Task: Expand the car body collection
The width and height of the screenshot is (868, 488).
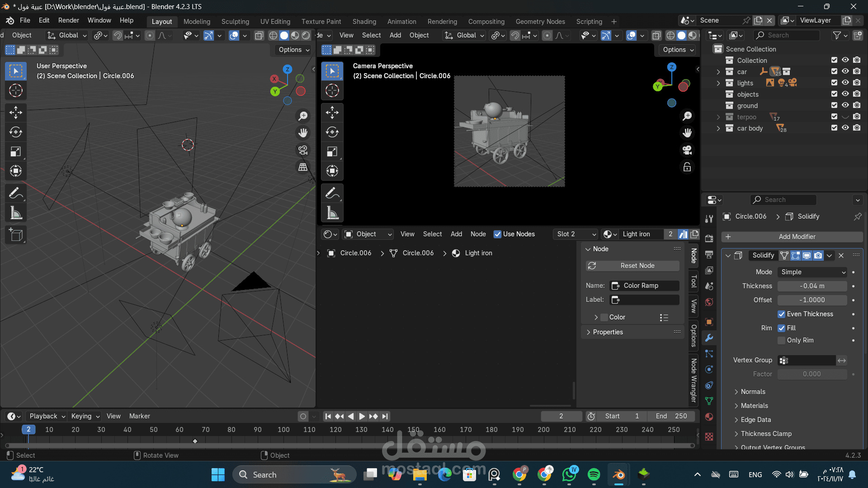Action: [718, 128]
